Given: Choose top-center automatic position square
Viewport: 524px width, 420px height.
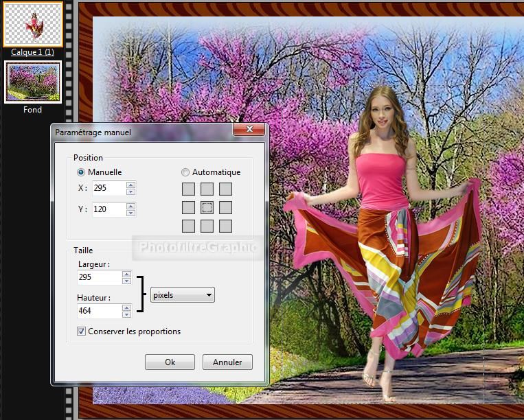Looking at the screenshot, I should tap(207, 189).
